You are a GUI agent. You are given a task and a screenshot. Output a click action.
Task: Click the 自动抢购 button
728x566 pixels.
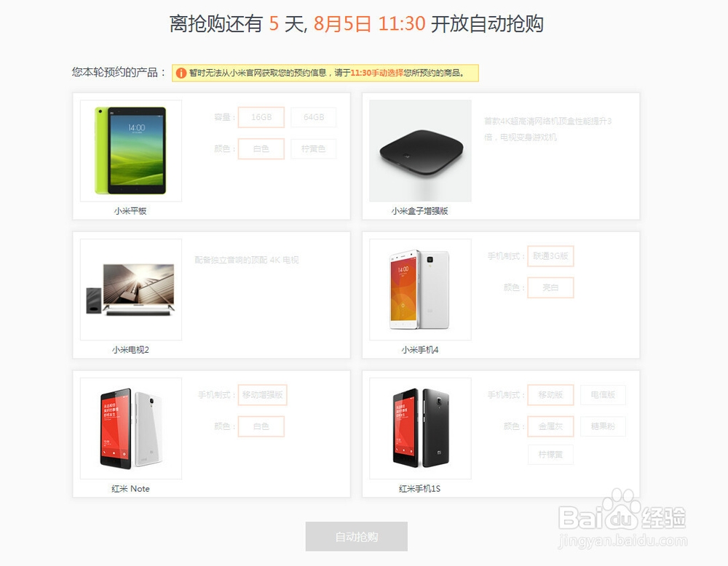357,537
